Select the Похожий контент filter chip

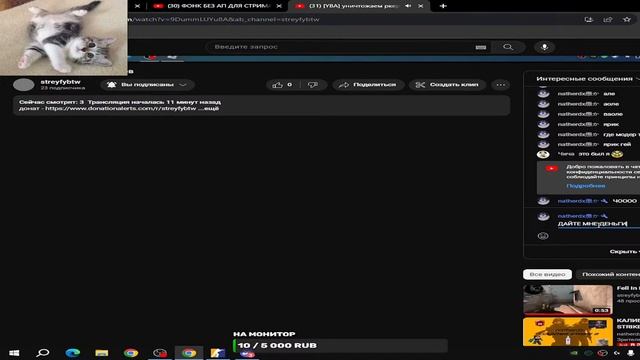click(609, 274)
